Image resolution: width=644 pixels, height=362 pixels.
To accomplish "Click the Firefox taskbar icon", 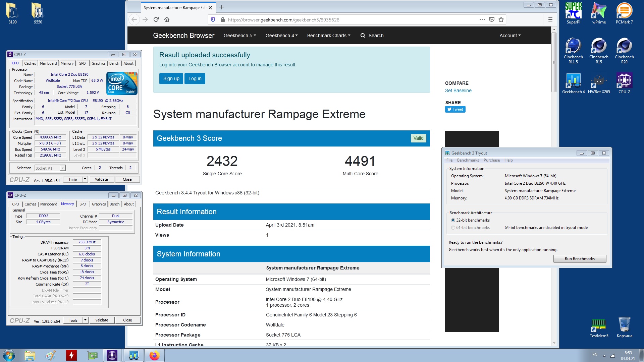I will (154, 355).
